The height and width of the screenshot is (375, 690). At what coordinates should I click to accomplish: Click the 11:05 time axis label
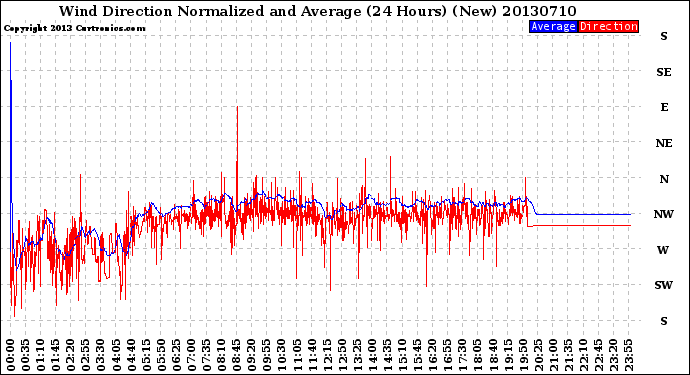click(297, 355)
